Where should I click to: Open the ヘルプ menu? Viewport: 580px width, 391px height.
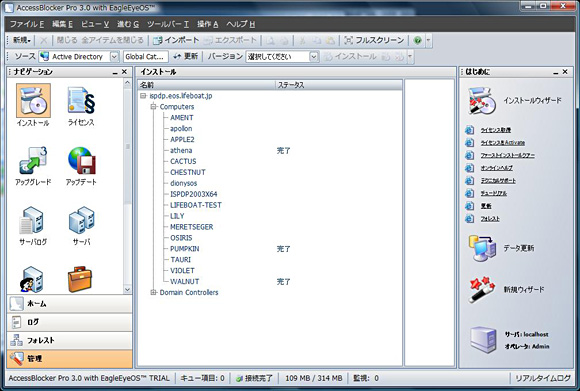[240, 24]
